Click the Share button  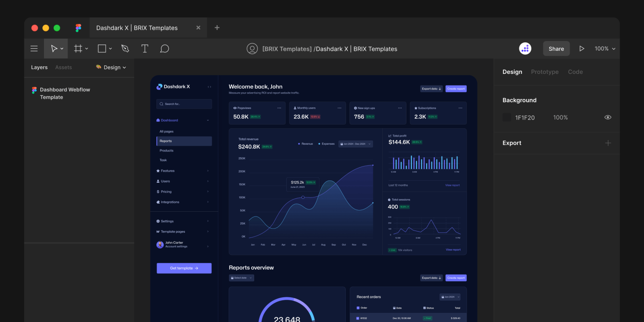click(556, 48)
